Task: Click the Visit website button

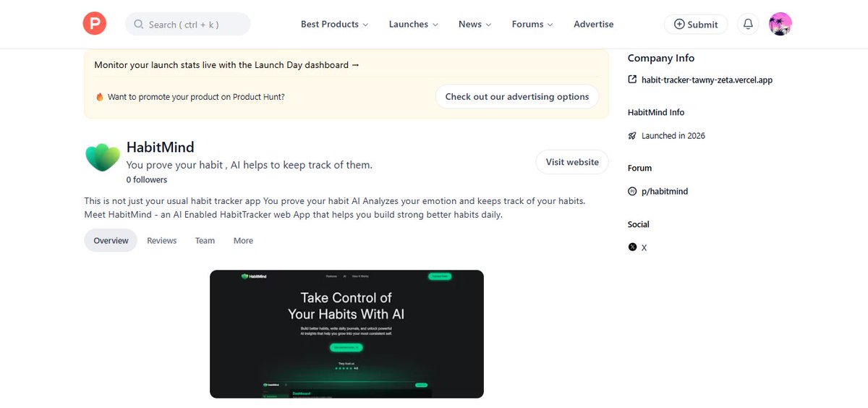Action: click(x=572, y=162)
